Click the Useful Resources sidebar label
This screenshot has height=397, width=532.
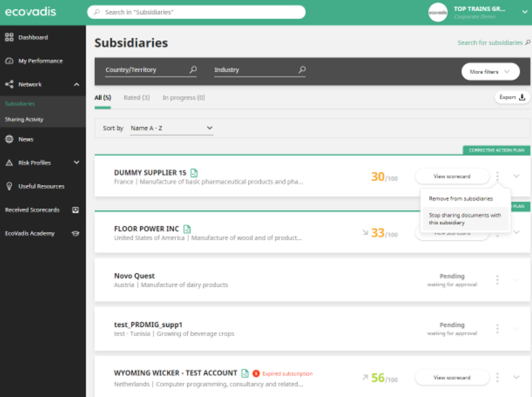(41, 186)
